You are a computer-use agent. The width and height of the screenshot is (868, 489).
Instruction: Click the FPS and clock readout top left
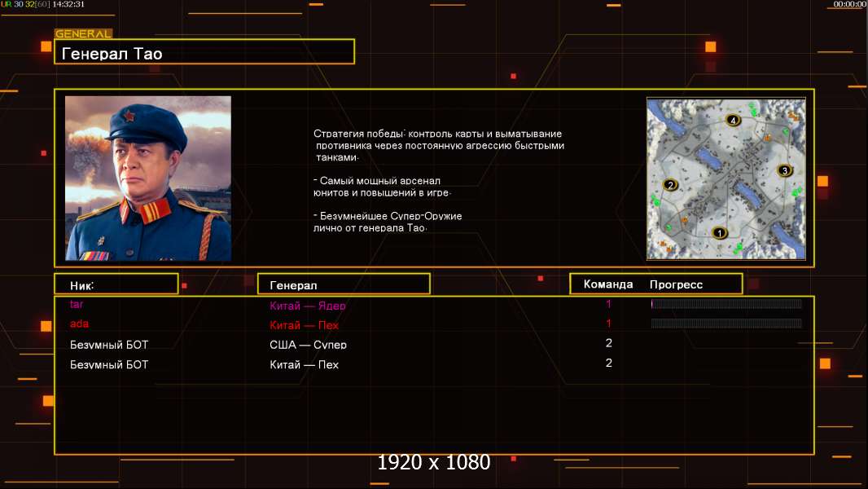coord(42,4)
